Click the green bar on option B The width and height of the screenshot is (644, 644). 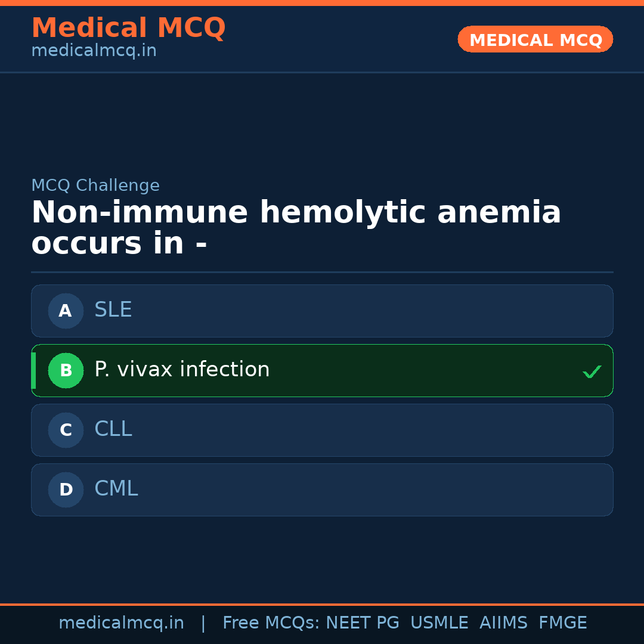click(x=33, y=370)
